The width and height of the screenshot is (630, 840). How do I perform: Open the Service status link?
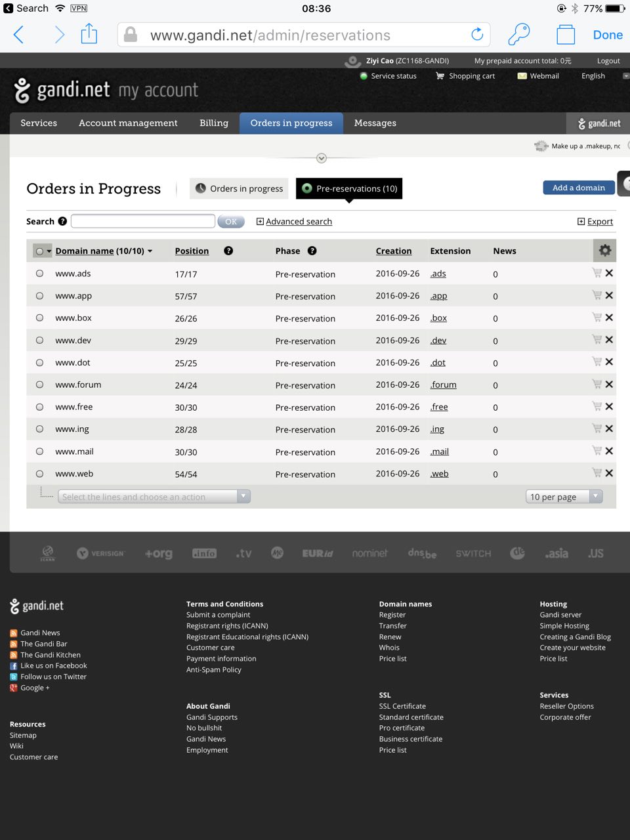[x=388, y=76]
